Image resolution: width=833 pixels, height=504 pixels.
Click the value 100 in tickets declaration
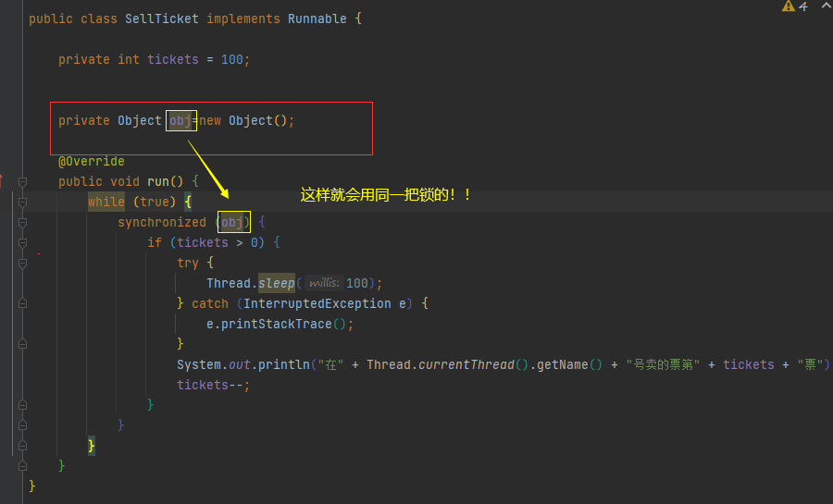coord(232,59)
